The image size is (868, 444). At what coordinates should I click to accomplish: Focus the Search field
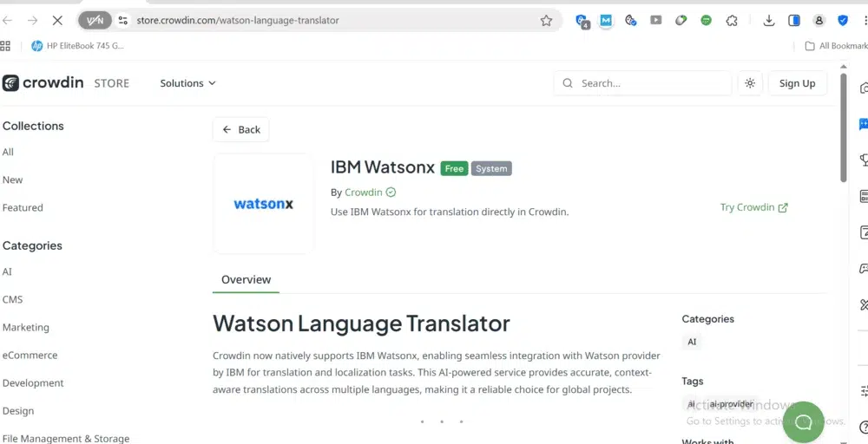642,83
